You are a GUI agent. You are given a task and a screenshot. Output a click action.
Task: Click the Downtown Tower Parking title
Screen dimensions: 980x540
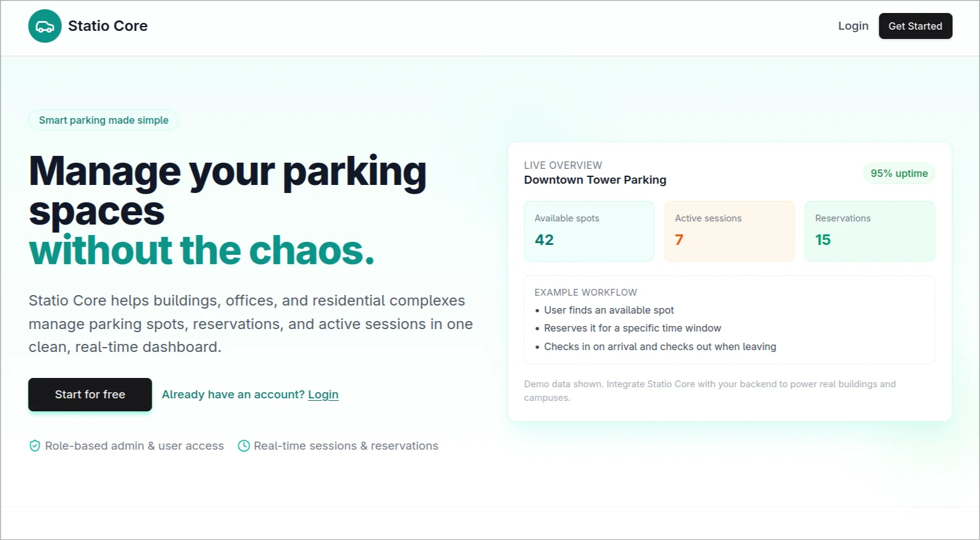click(595, 180)
